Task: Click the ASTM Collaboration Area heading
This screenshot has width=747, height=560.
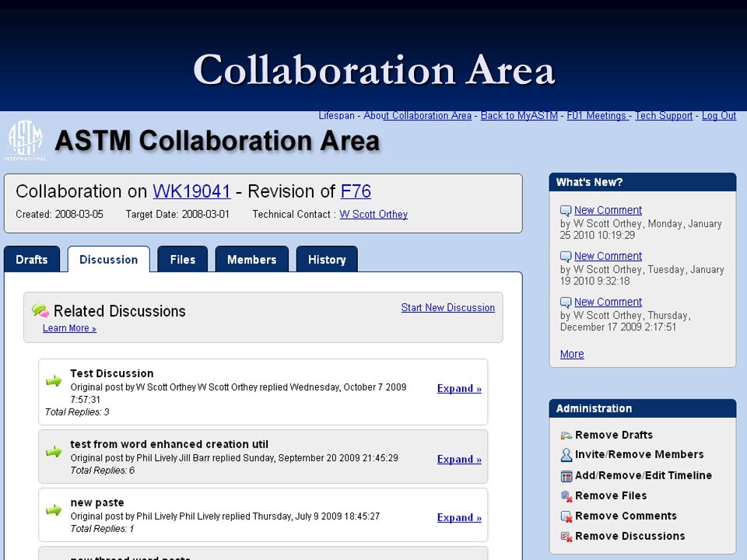Action: pyautogui.click(x=217, y=141)
